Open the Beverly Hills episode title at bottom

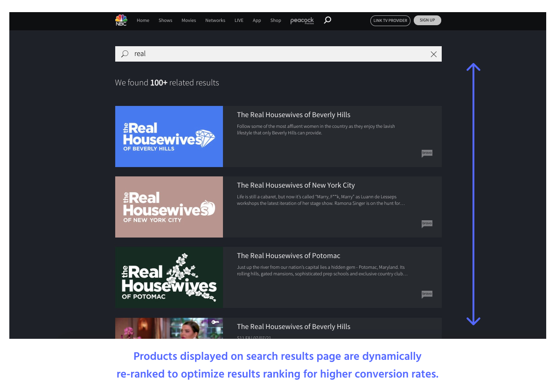pyautogui.click(x=293, y=327)
